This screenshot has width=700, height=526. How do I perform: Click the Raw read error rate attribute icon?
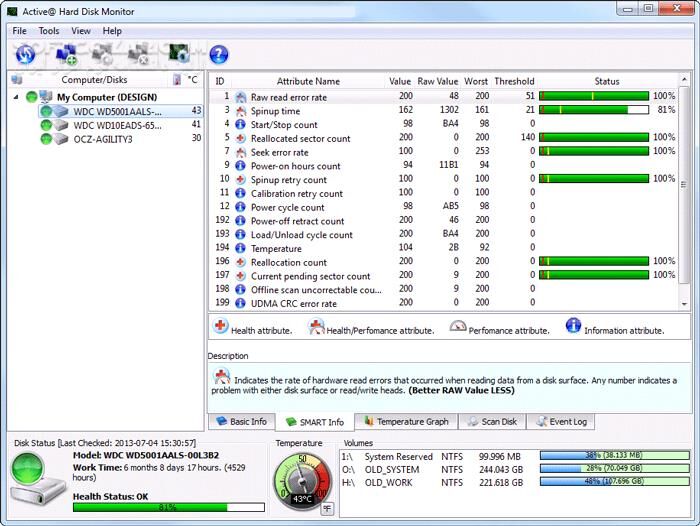[240, 97]
